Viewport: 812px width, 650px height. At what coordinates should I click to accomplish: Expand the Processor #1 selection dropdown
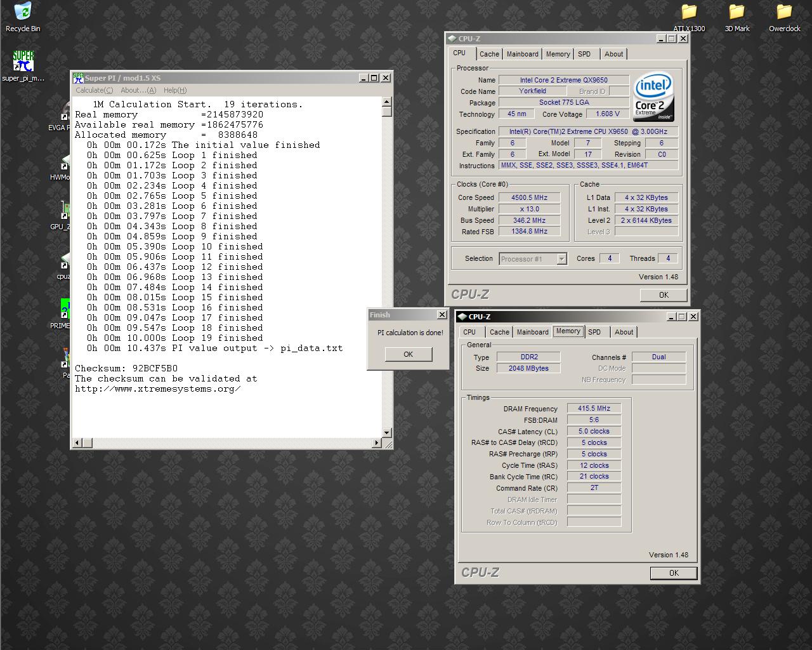561,259
